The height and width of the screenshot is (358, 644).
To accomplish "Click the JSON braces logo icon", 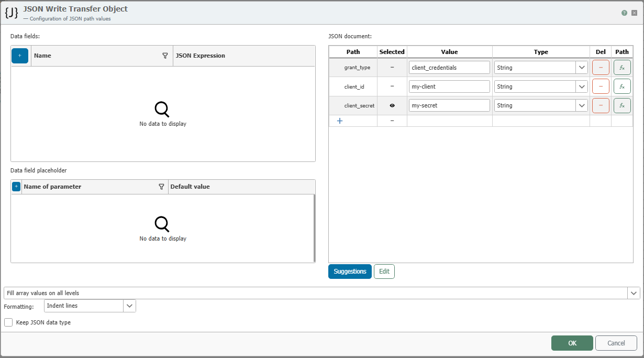I will 12,13.
